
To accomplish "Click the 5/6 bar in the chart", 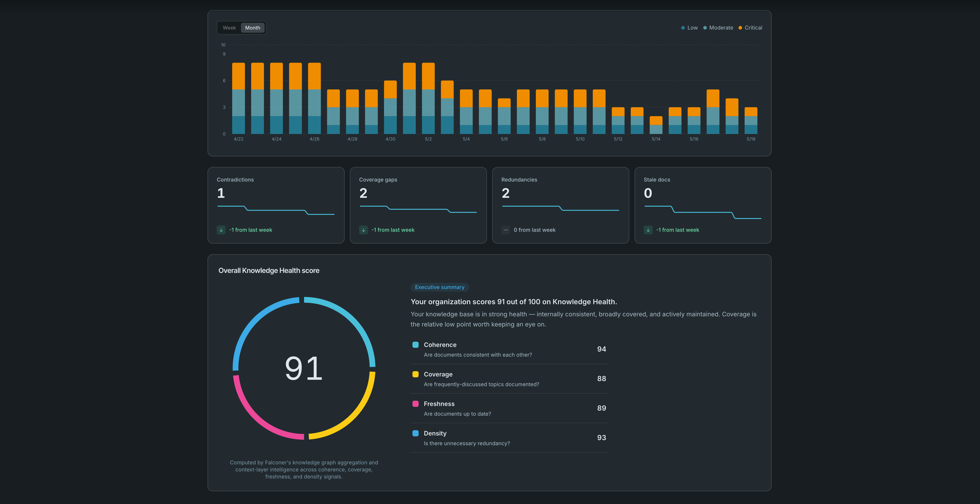I will point(504,116).
